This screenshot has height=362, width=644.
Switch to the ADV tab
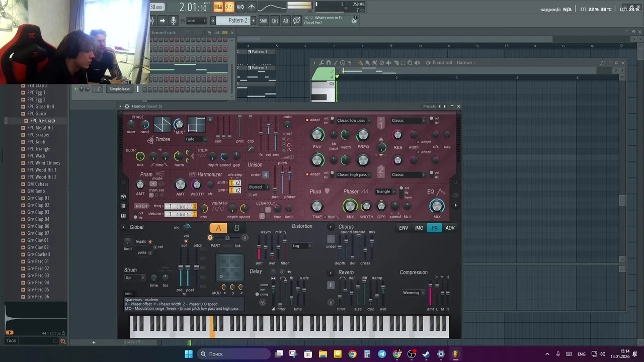click(x=450, y=228)
